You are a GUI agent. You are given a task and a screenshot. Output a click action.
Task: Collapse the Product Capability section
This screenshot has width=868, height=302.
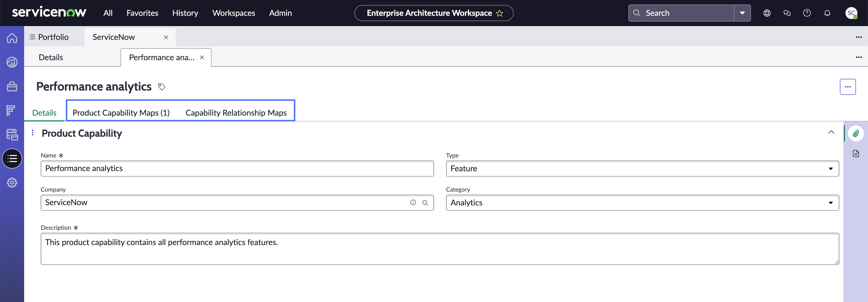pos(831,132)
